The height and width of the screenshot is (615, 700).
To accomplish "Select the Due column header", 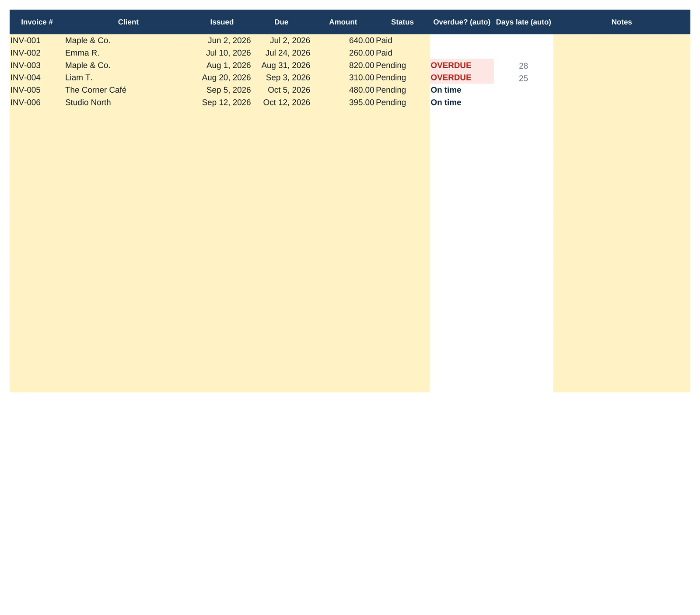I will click(281, 22).
